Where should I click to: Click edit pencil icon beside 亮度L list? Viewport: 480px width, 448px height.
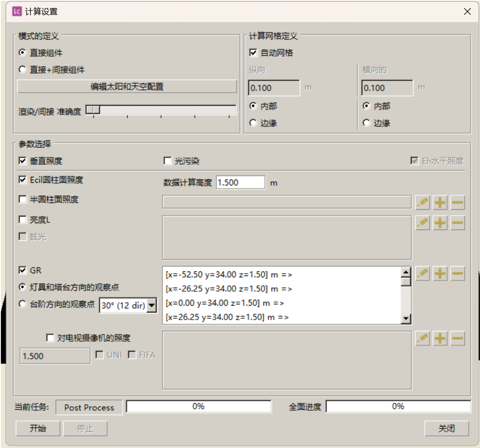click(422, 223)
